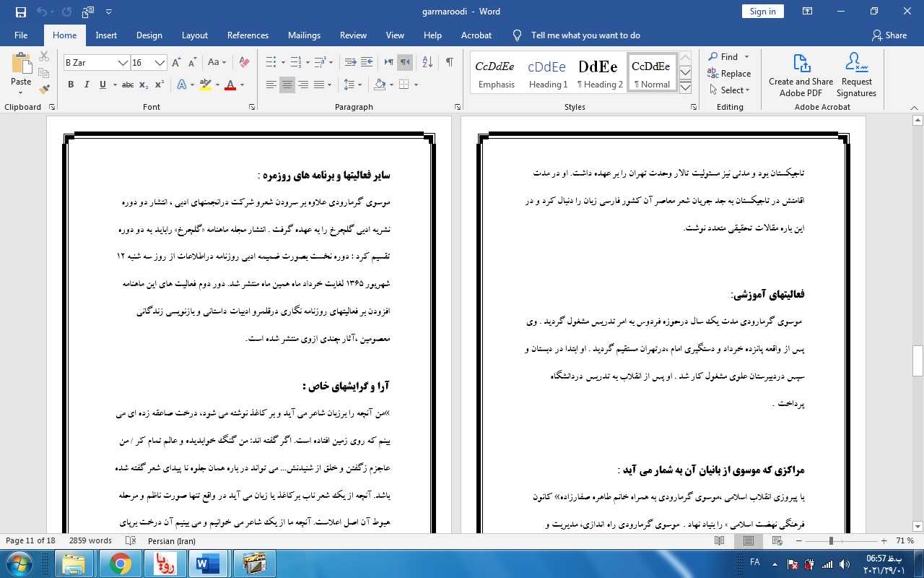
Task: Switch to left-to-right text direction
Action: click(x=389, y=62)
